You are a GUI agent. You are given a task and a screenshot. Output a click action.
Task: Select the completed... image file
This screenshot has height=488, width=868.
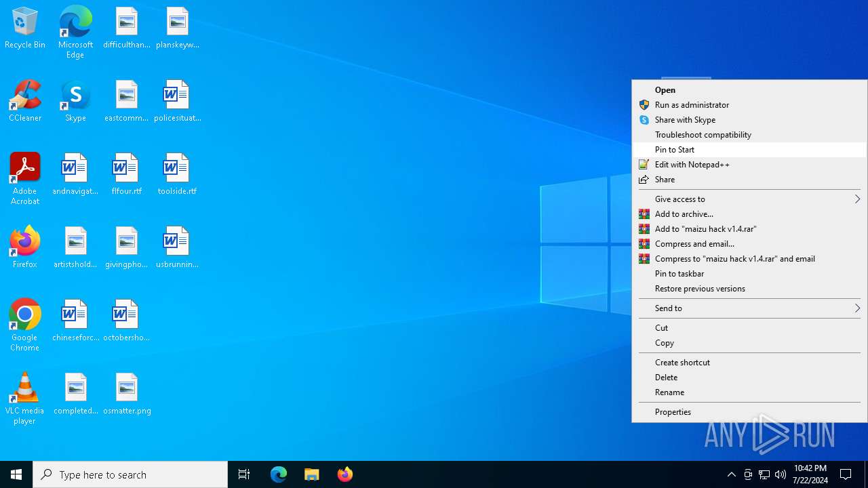tap(75, 394)
